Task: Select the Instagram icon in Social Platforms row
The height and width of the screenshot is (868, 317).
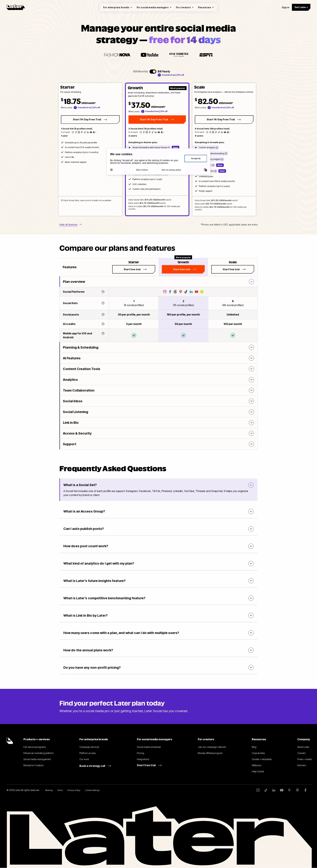Action: (165, 292)
